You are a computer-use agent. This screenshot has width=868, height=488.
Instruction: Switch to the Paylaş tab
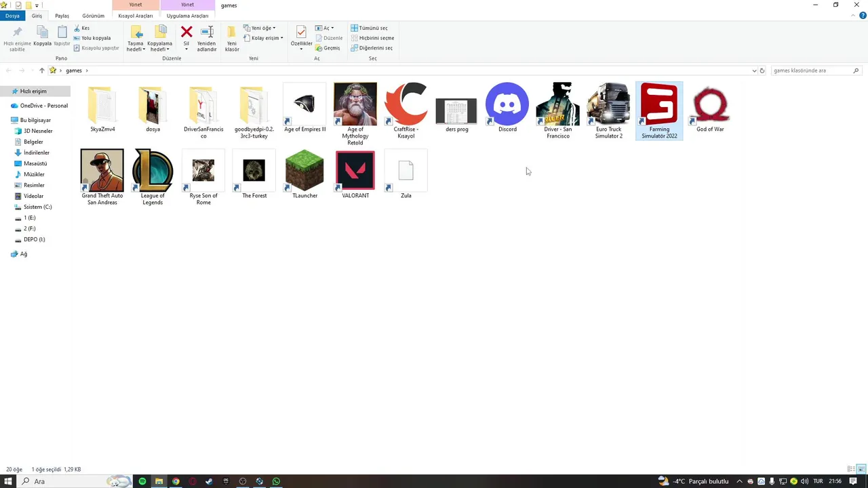point(62,16)
